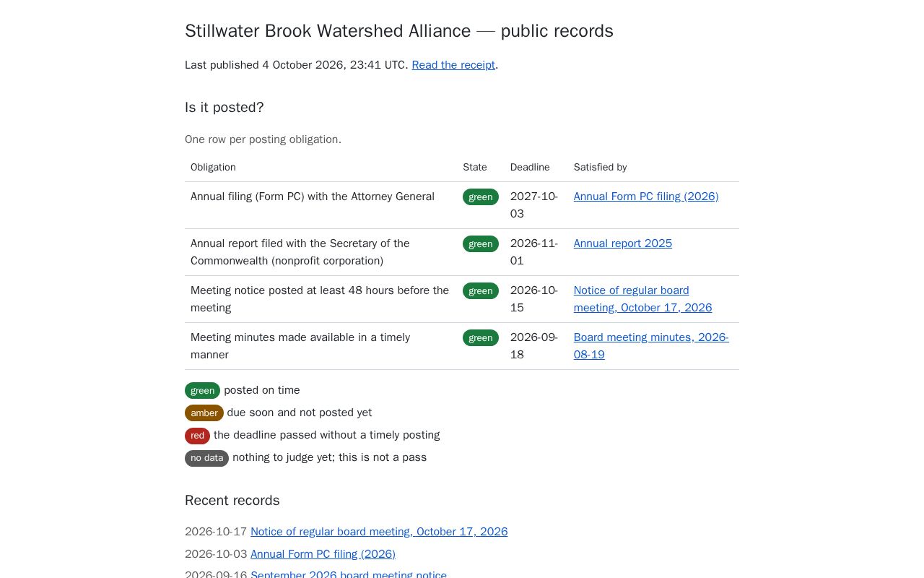Click the "no data" legend badge

coord(206,457)
